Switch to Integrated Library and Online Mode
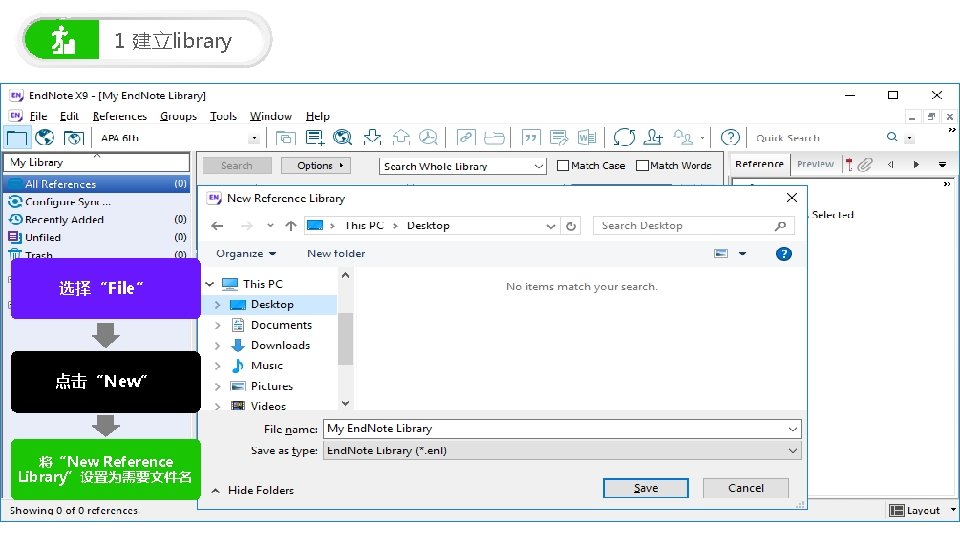The image size is (960, 540). click(x=73, y=138)
